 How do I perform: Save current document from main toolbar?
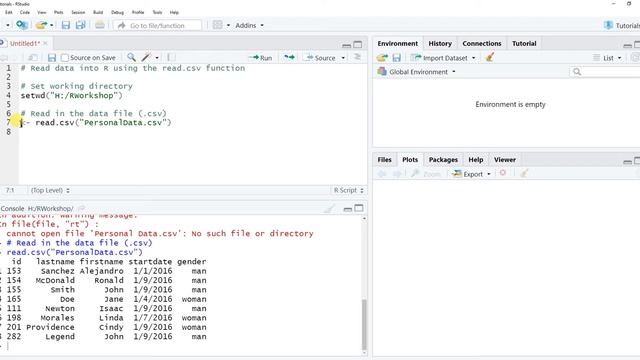coord(66,25)
